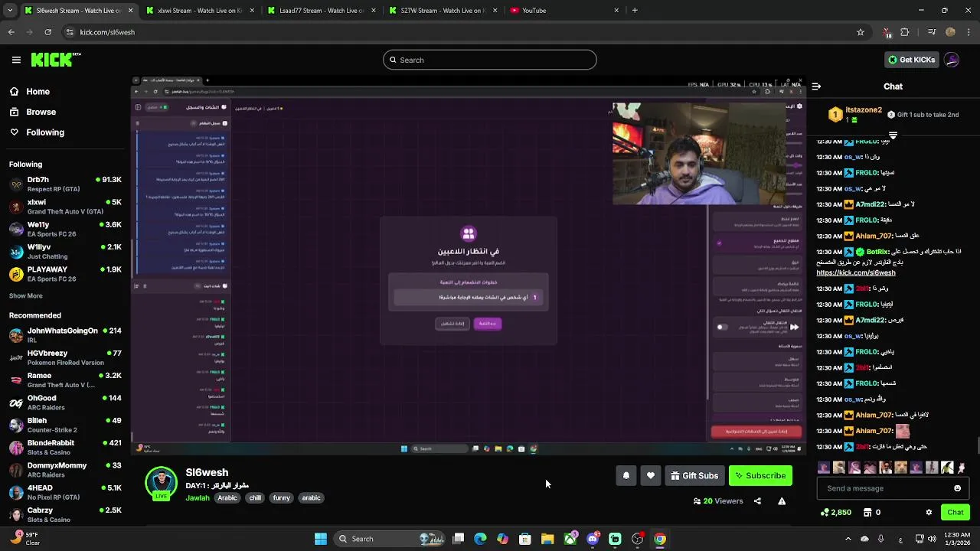
Task: Open chat shop store icon
Action: click(866, 513)
